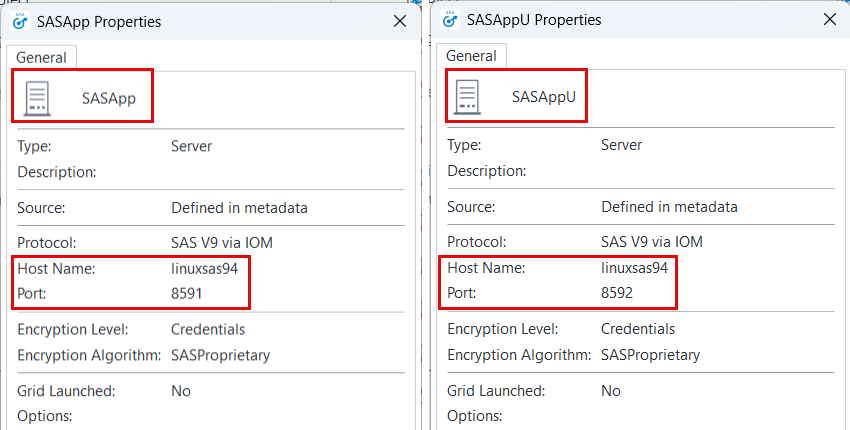Click Grid Launched value 'No' in SASAppU Properties
This screenshot has height=430, width=850.
point(611,390)
